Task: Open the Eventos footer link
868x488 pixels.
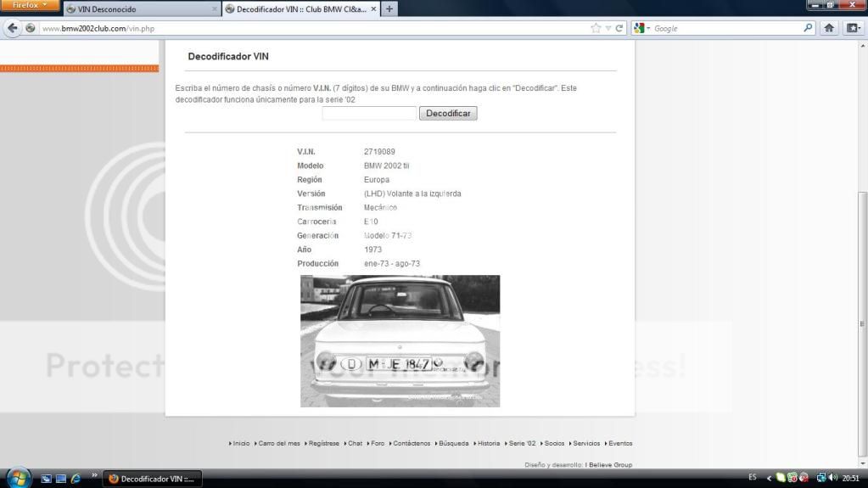Action: point(619,443)
